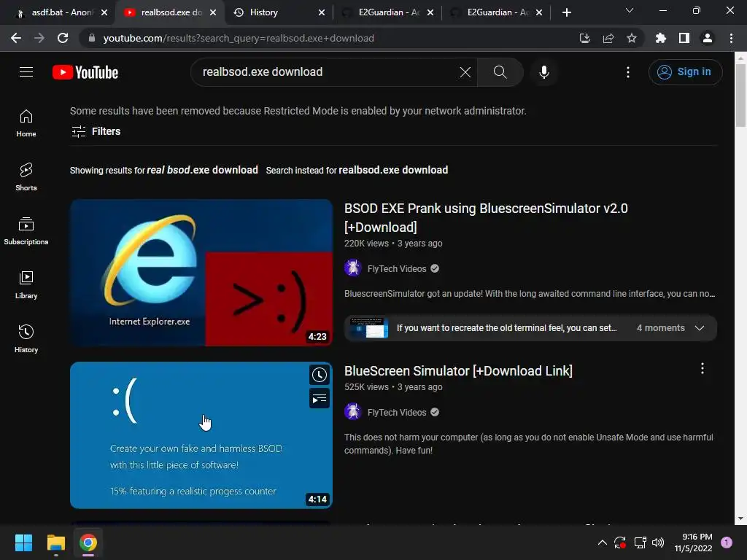
Task: Open clock and date in taskbar
Action: (693, 542)
